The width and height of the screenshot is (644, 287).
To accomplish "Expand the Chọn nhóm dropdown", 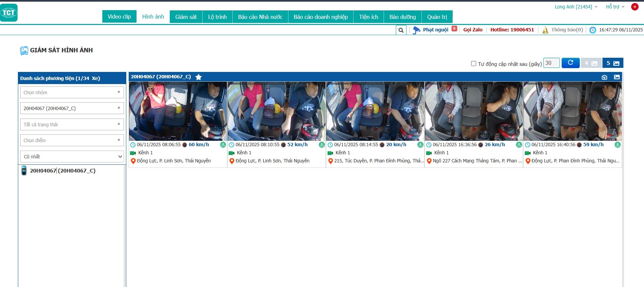I will pos(72,93).
